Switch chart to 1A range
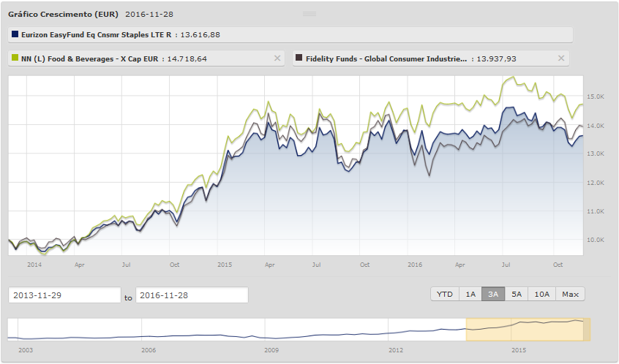 pos(470,294)
